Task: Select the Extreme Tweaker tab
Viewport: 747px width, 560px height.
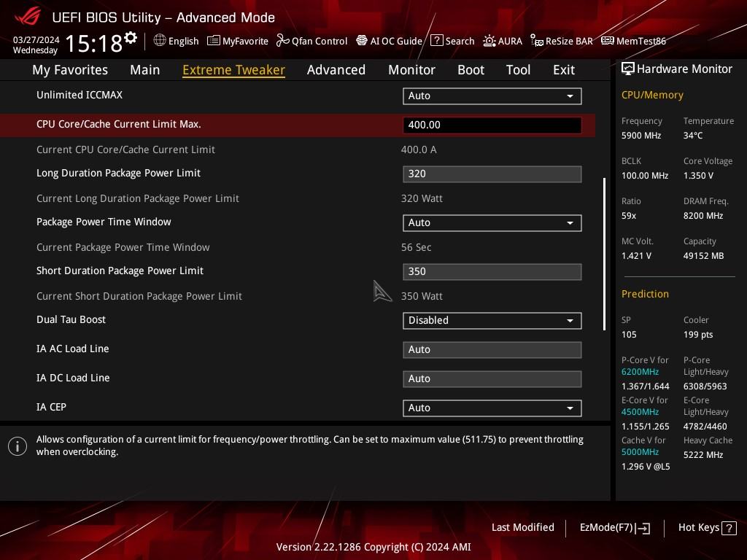Action: [233, 70]
